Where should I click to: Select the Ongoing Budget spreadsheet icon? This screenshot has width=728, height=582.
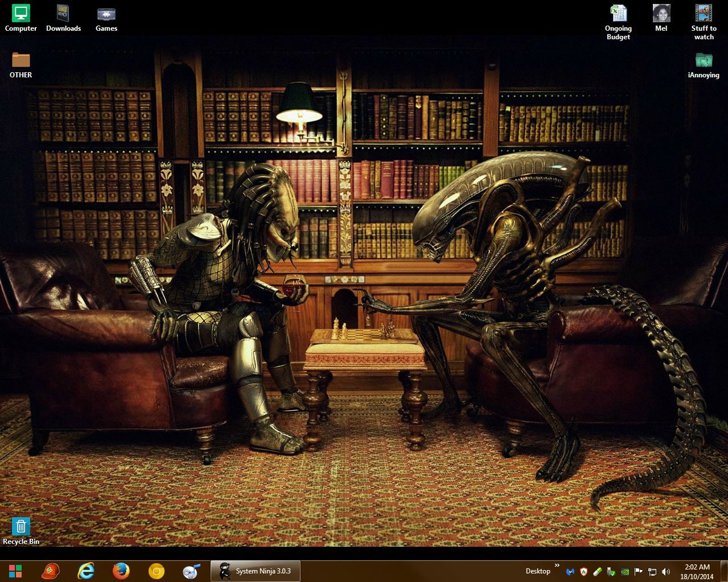(x=618, y=22)
